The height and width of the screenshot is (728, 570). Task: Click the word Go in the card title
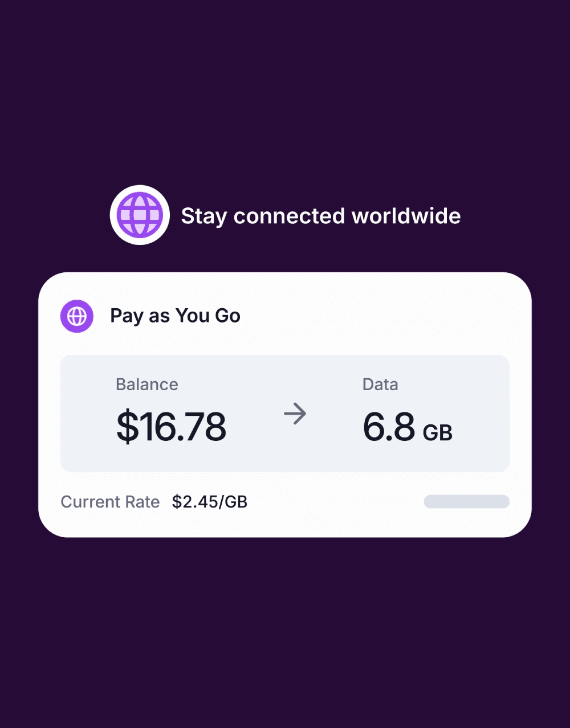227,316
